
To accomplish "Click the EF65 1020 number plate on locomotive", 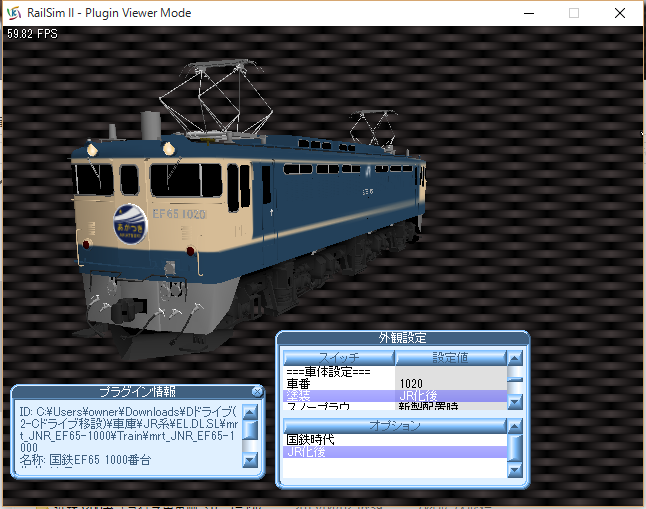I will click(x=179, y=214).
